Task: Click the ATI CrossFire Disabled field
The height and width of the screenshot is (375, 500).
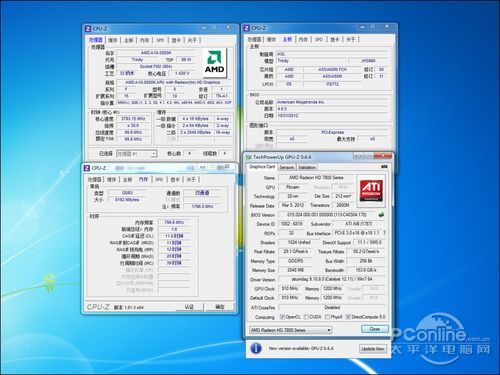Action: [x=332, y=307]
